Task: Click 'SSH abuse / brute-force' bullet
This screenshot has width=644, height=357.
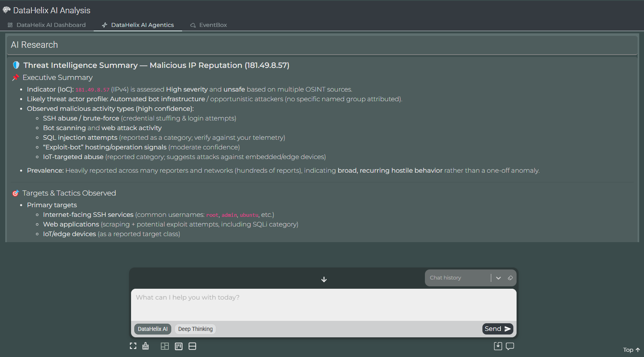Action: (81, 118)
